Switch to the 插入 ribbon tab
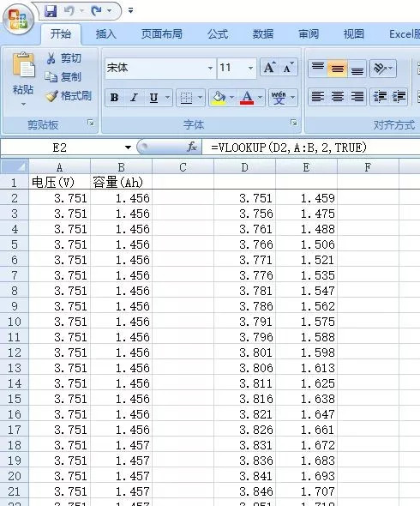This screenshot has width=420, height=506. pyautogui.click(x=105, y=34)
